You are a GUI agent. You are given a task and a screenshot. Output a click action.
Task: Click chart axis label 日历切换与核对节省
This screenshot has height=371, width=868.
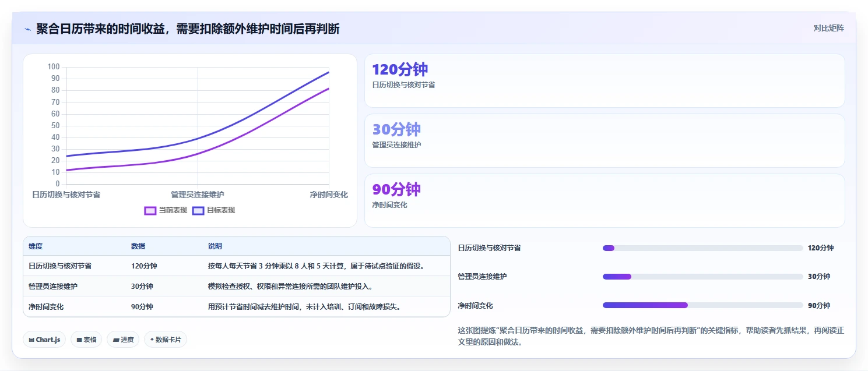point(66,195)
